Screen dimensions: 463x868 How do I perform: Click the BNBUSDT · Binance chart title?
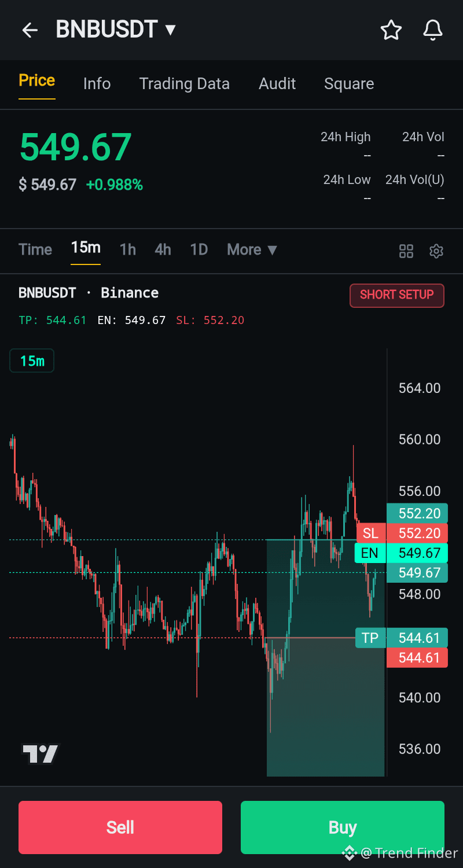(x=89, y=293)
